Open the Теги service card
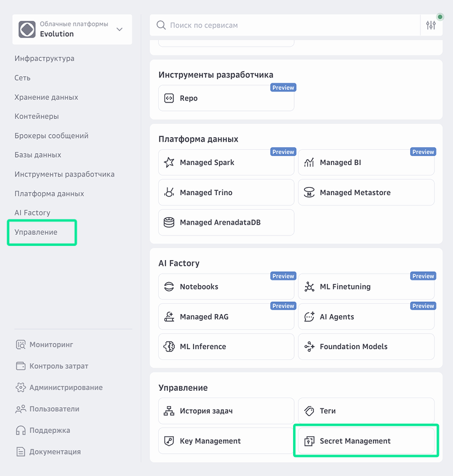The width and height of the screenshot is (453, 476). tap(366, 411)
